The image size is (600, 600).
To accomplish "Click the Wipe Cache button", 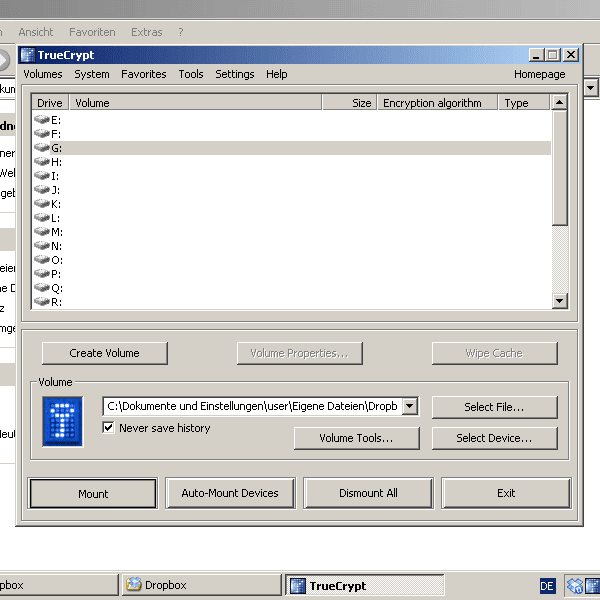I will 494,353.
